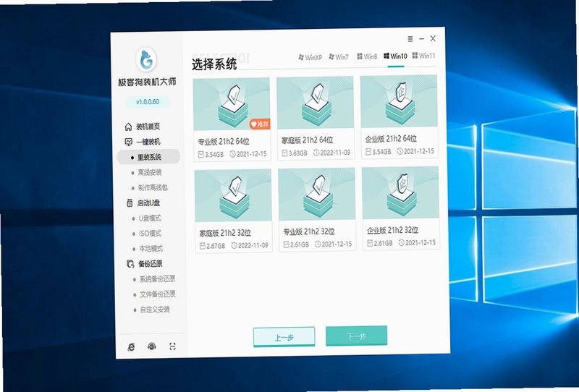Select the 家庭版 21h2 64位 system card
579x392 pixels.
pyautogui.click(x=316, y=118)
